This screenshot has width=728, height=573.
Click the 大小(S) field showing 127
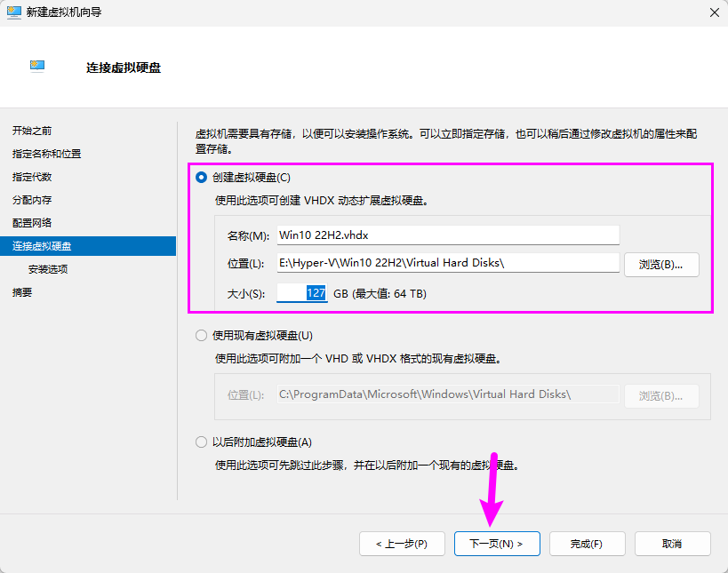click(x=302, y=293)
